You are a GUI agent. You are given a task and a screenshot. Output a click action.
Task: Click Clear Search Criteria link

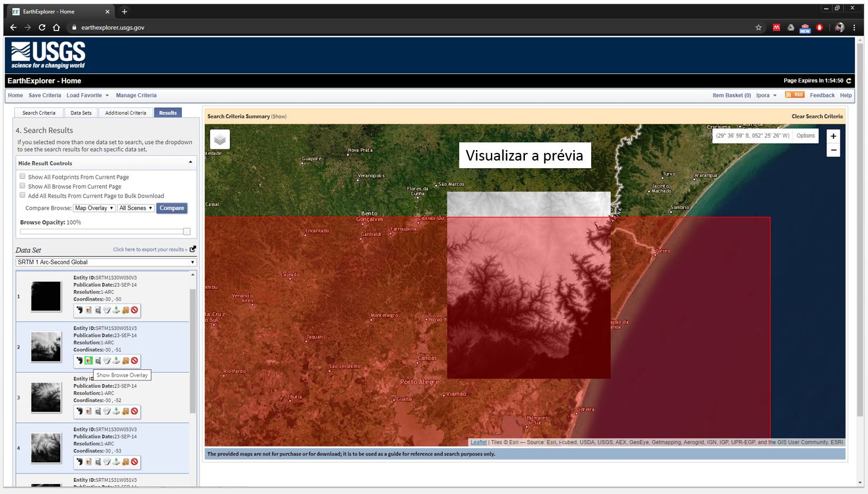click(816, 116)
